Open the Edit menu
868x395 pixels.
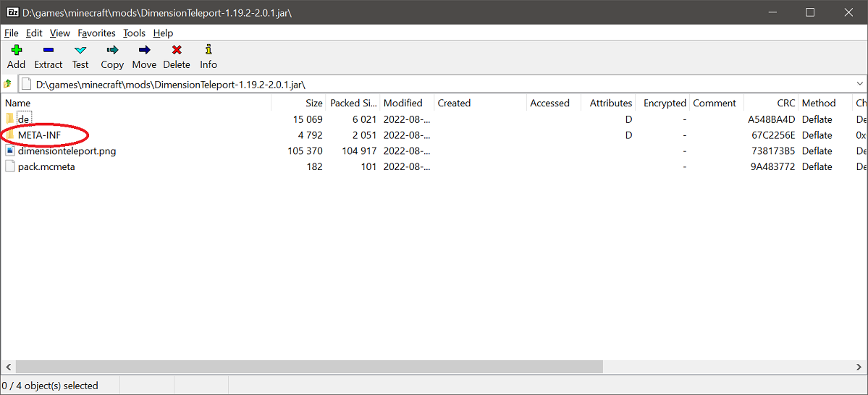(x=34, y=33)
